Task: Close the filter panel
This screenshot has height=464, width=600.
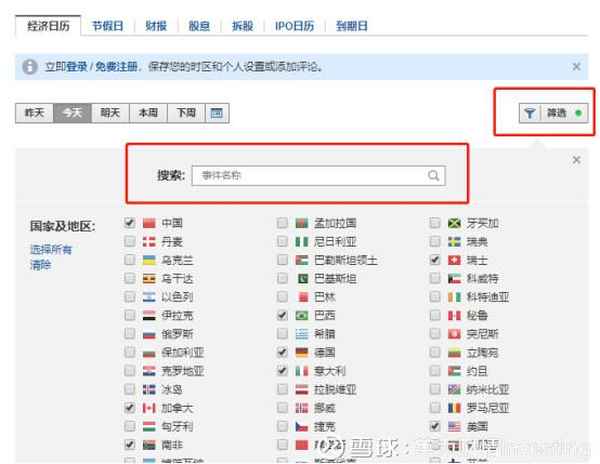Action: click(x=576, y=160)
